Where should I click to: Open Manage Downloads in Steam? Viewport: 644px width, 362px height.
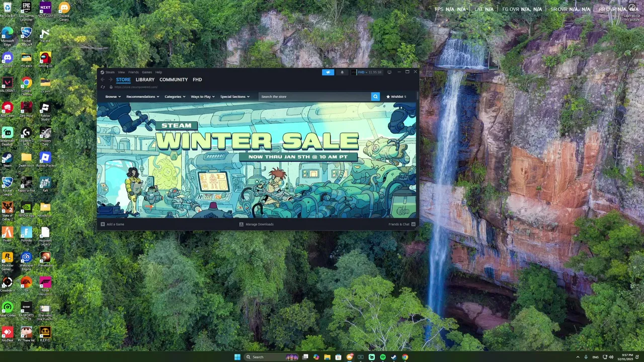[x=257, y=224]
